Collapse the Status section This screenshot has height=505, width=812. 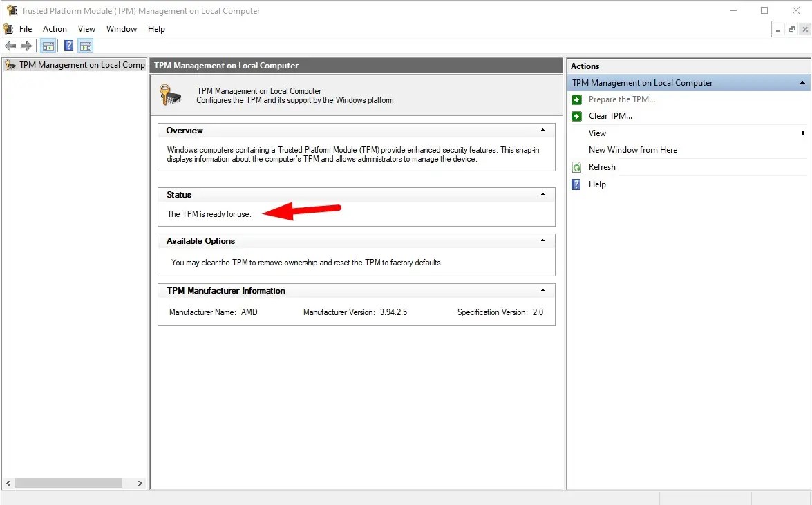542,194
